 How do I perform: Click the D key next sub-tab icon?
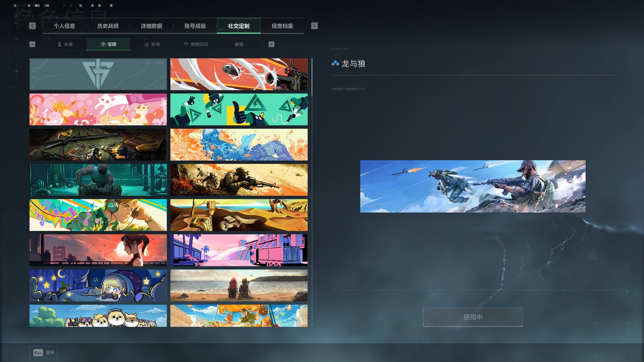pos(271,44)
